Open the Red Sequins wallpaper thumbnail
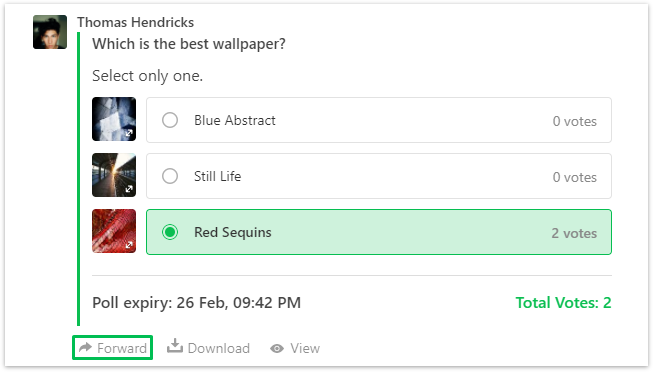The height and width of the screenshot is (372, 653). (x=114, y=231)
